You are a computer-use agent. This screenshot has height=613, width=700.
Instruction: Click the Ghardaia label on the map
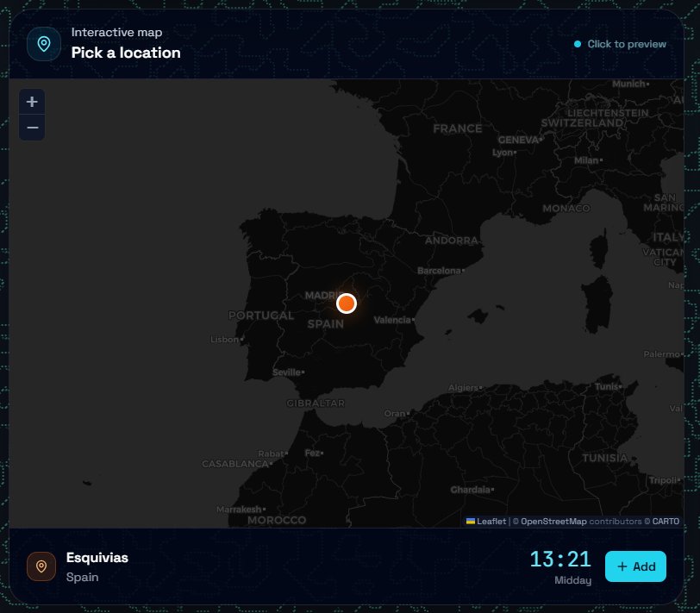(x=472, y=490)
